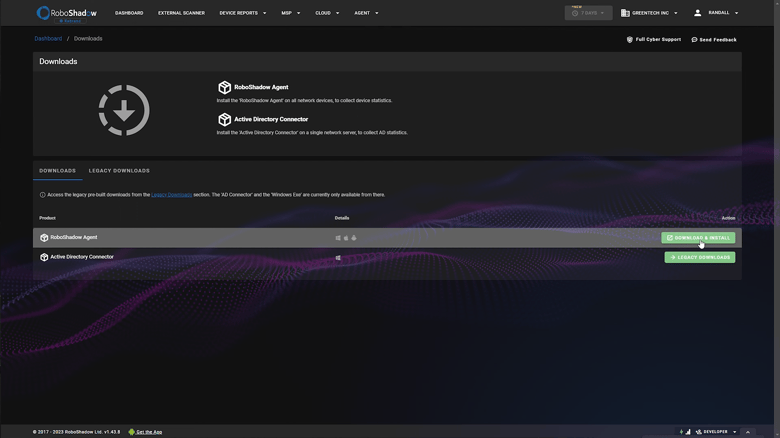This screenshot has height=438, width=780.
Task: Click the organisation building icon
Action: tap(625, 13)
